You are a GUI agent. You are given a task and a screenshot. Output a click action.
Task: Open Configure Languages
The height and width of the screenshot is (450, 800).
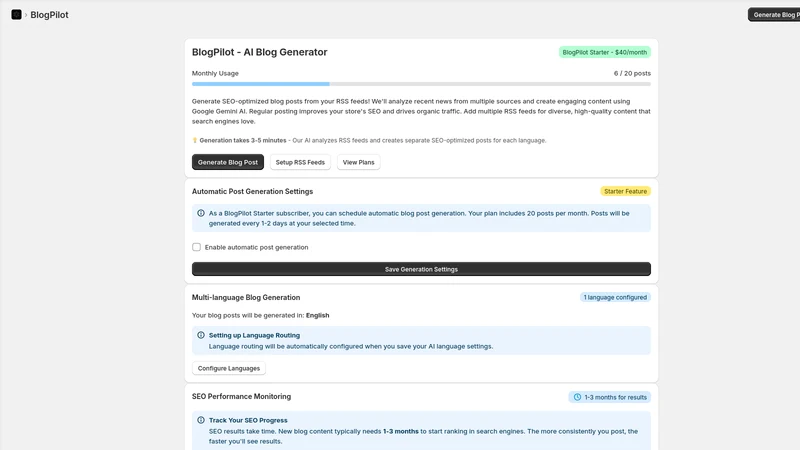pos(229,368)
